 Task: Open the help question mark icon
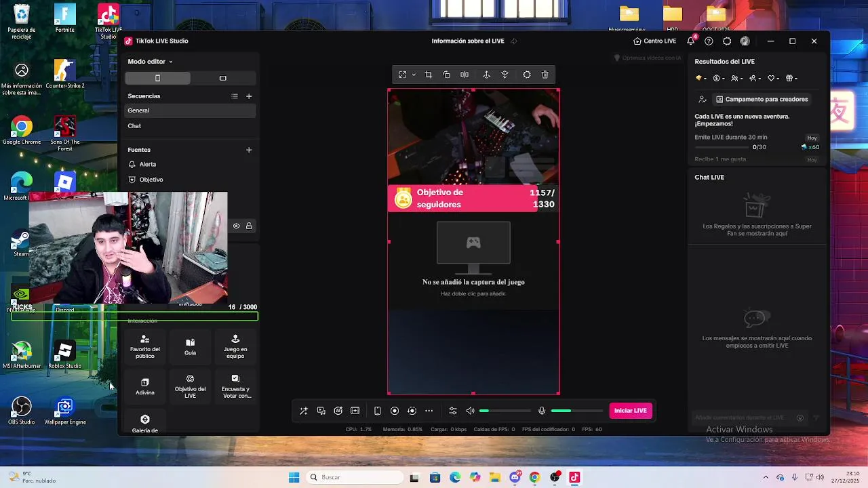709,41
